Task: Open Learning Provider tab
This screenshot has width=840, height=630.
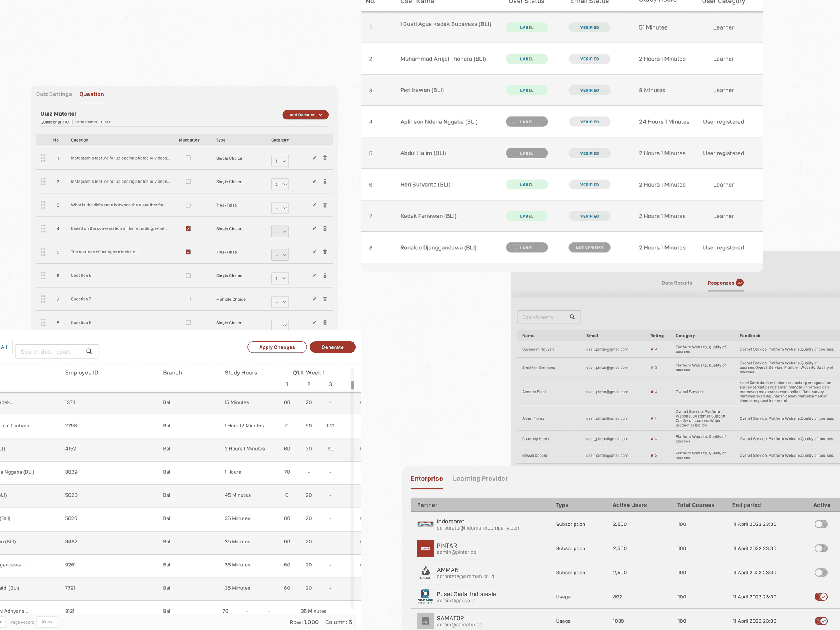Action: 480,479
